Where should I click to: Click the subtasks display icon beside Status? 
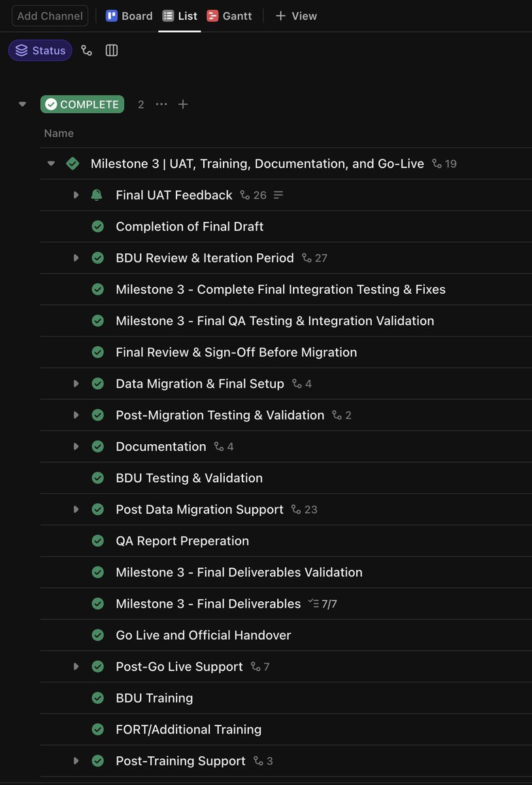(86, 50)
